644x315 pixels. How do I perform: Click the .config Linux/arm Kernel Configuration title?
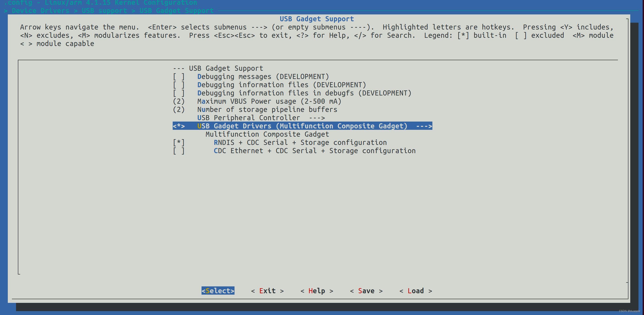(x=101, y=3)
